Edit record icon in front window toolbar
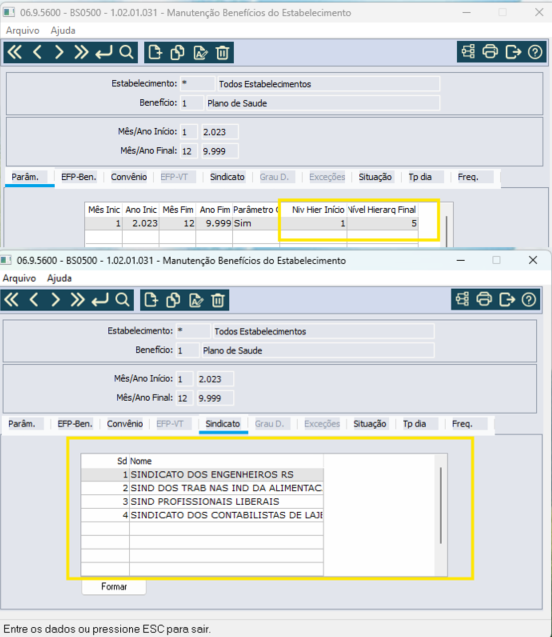Viewport: 552px width, 637px height. [x=196, y=300]
